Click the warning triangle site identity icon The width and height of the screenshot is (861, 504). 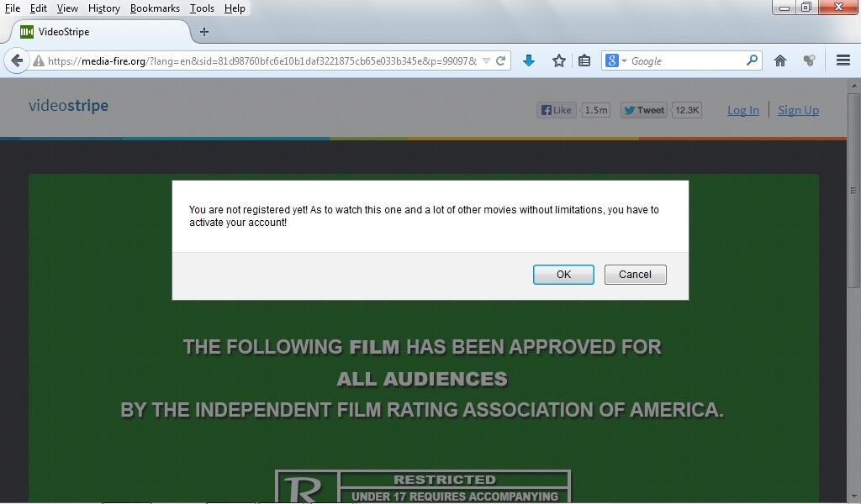(x=39, y=60)
